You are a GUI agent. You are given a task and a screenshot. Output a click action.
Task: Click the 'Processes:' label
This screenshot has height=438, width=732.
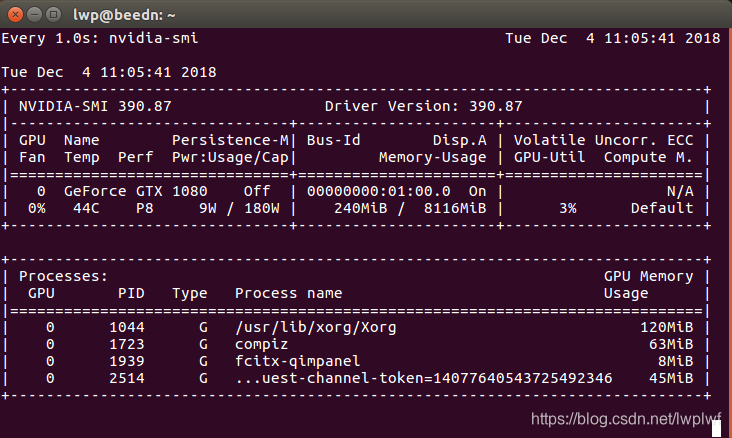(63, 276)
